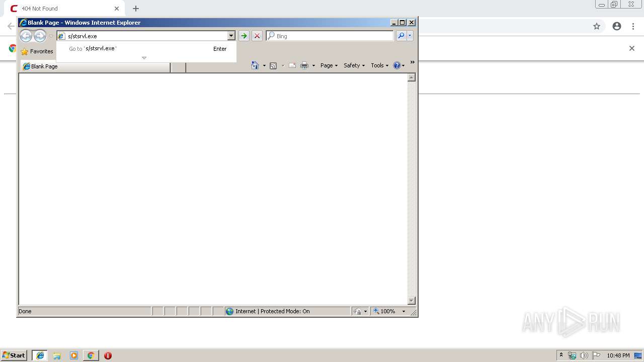
Task: Open the Safety menu
Action: (354, 65)
